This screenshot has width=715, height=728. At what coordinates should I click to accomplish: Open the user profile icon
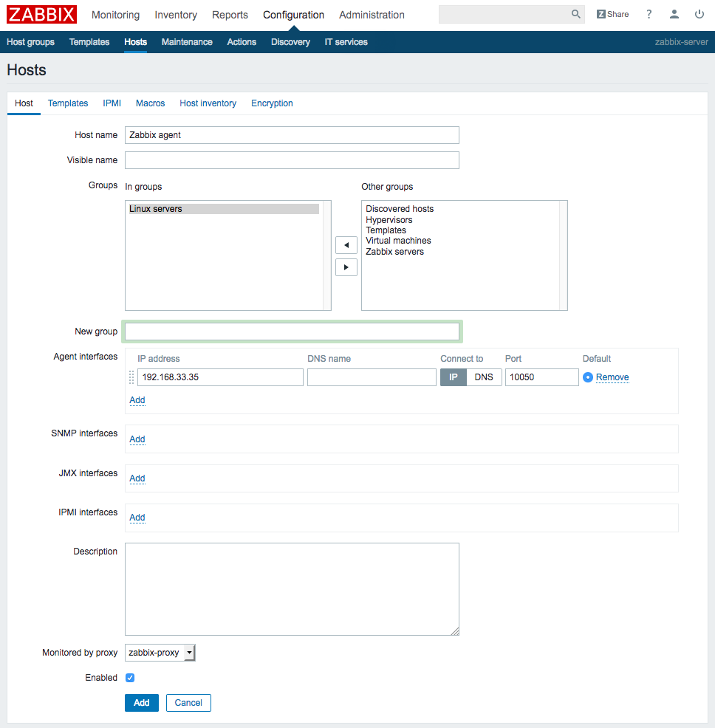(674, 14)
